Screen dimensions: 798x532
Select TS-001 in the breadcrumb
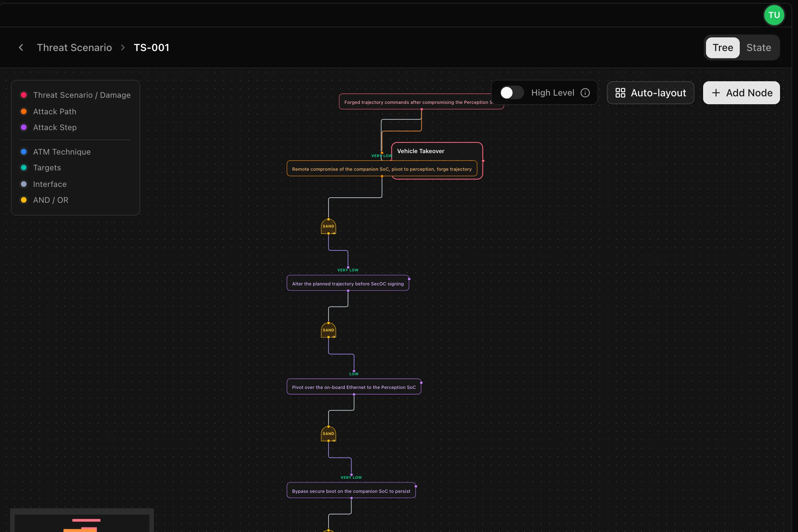(x=151, y=47)
